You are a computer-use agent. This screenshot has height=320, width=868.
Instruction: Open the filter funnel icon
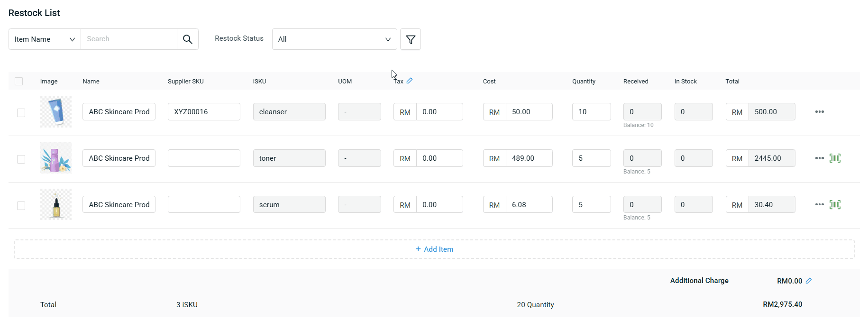411,39
